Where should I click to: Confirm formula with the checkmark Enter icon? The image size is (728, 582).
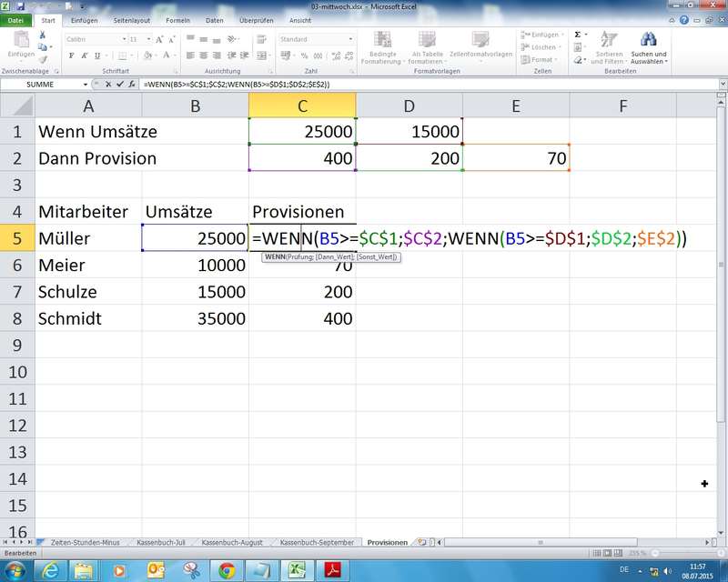click(x=121, y=84)
